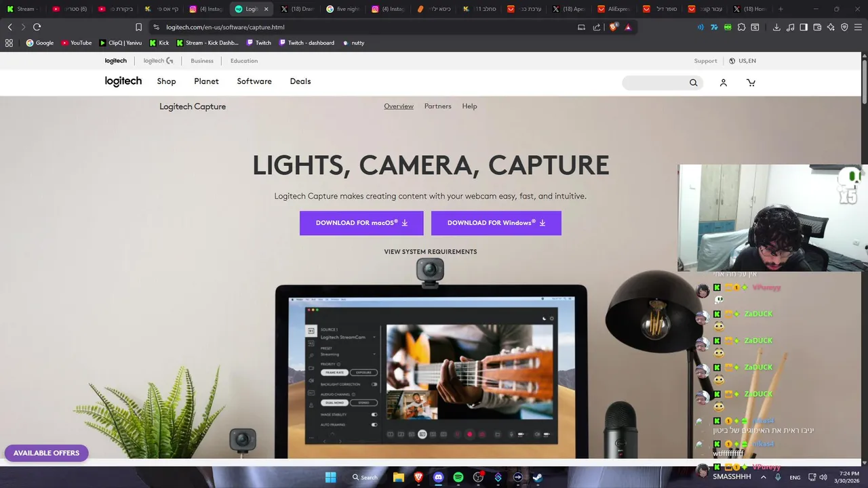Download Logitech Capture for macOS

click(x=361, y=223)
